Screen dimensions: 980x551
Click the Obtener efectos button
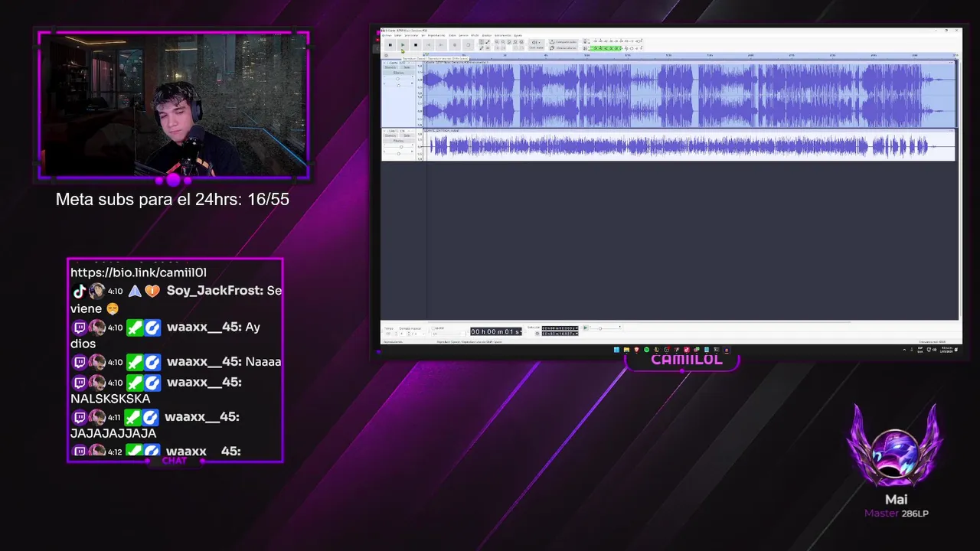click(563, 48)
